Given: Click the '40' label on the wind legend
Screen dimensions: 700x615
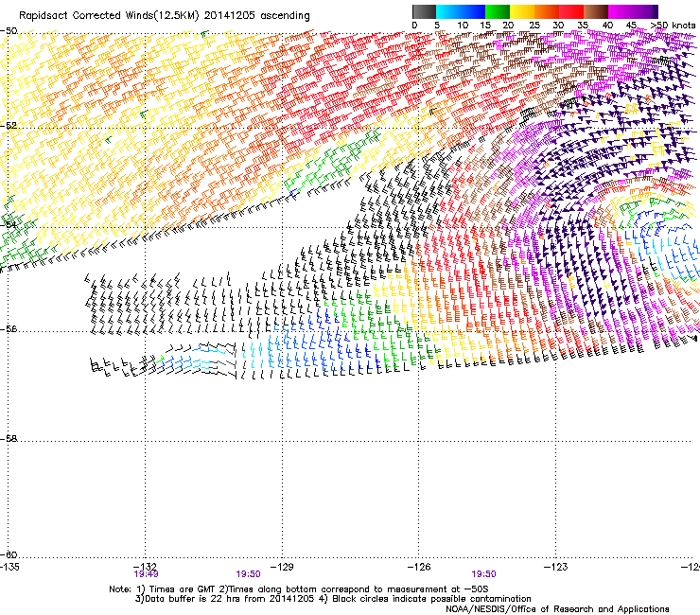Looking at the screenshot, I should [607, 26].
